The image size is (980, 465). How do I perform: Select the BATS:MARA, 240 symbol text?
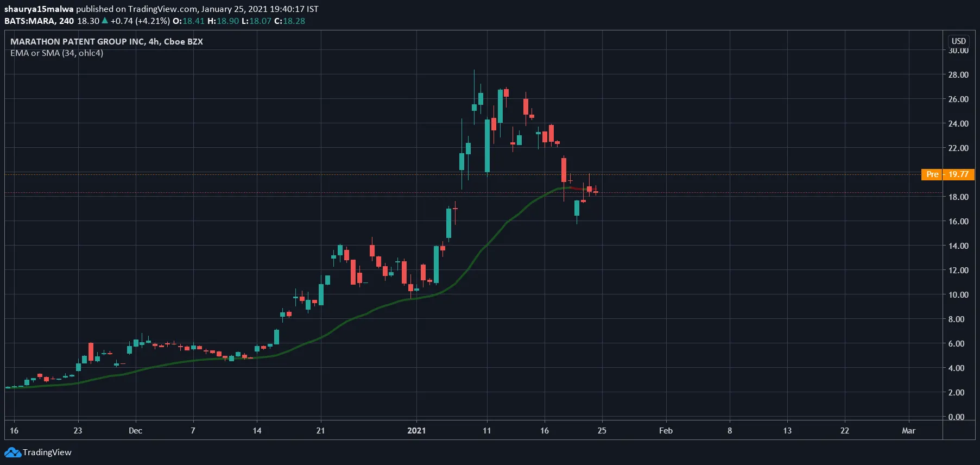point(39,21)
